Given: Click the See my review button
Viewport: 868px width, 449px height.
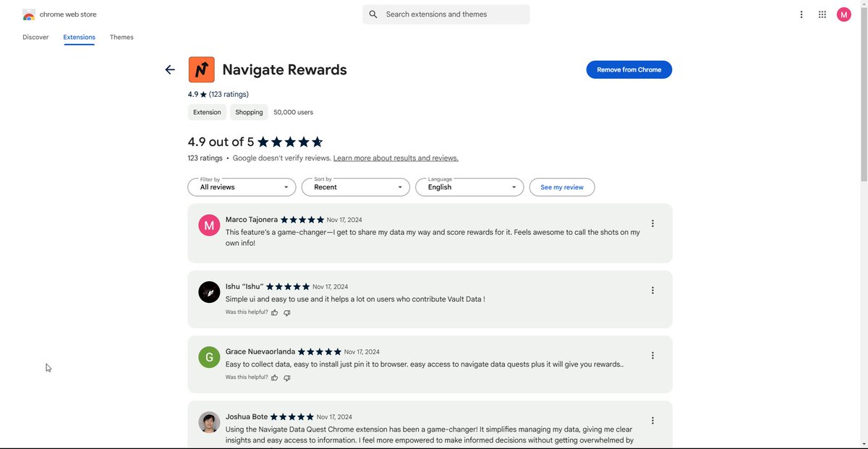Looking at the screenshot, I should click(x=562, y=187).
